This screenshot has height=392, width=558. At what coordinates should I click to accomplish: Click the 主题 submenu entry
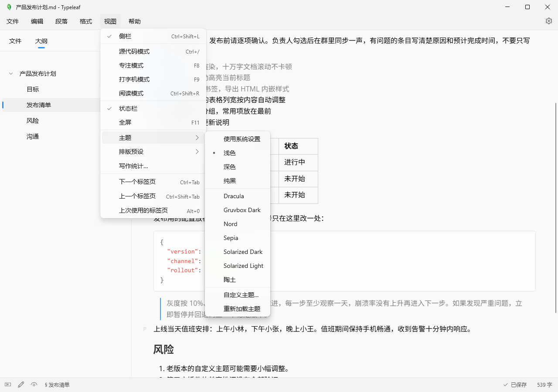153,138
